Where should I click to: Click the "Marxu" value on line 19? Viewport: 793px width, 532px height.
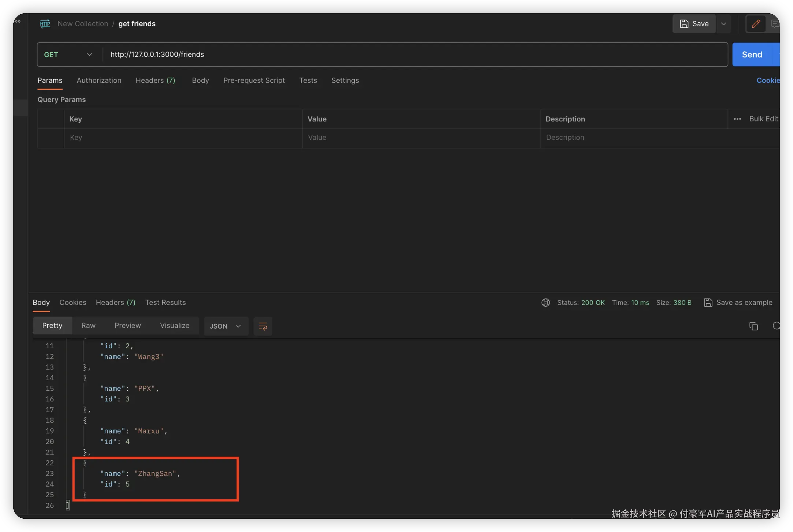149,431
